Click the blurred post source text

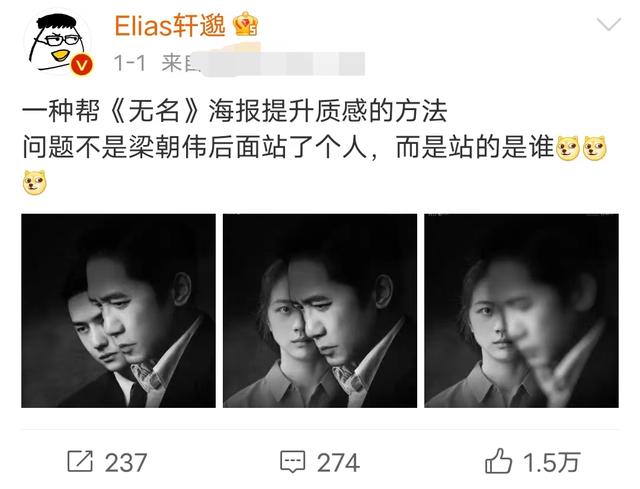click(263, 64)
